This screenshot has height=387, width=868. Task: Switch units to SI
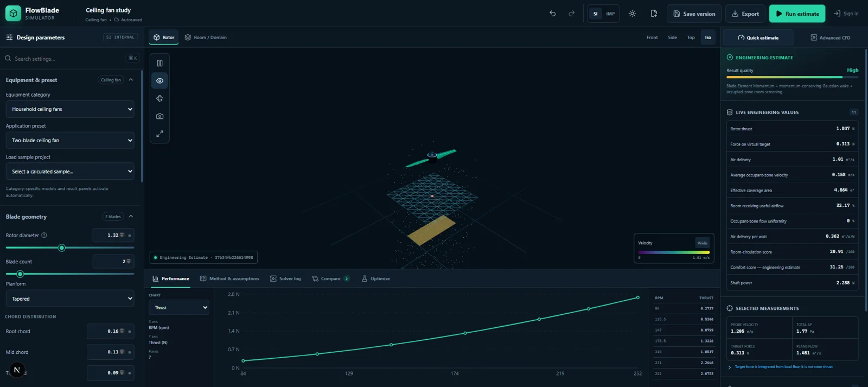coord(595,14)
